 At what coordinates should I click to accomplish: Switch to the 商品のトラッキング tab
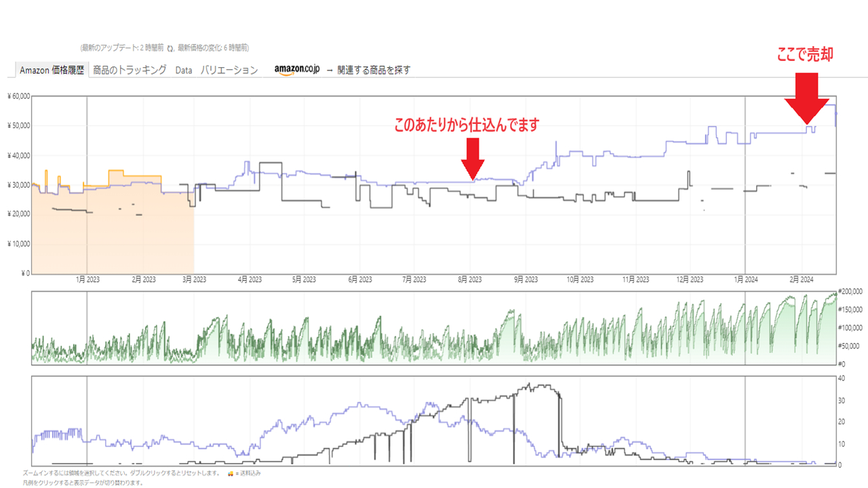130,70
